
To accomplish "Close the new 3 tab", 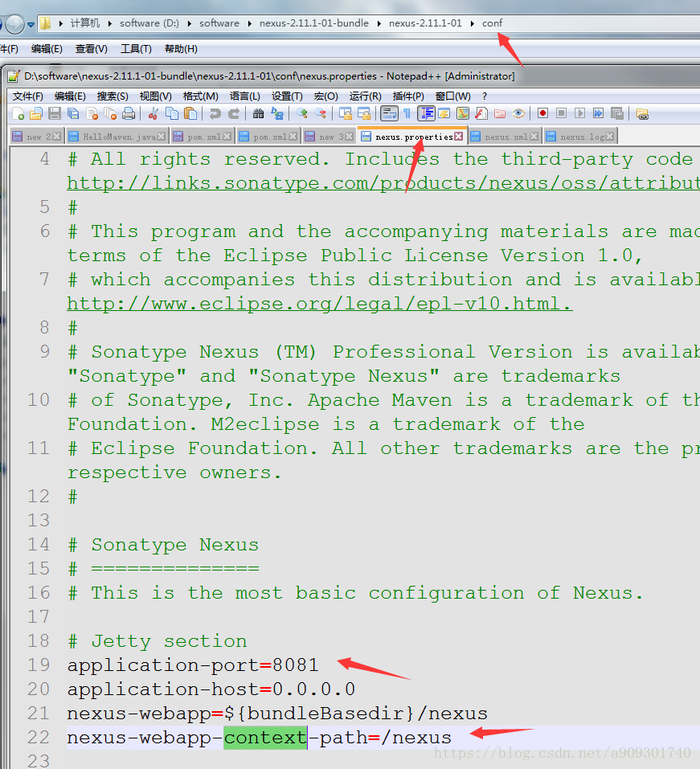I will click(350, 137).
